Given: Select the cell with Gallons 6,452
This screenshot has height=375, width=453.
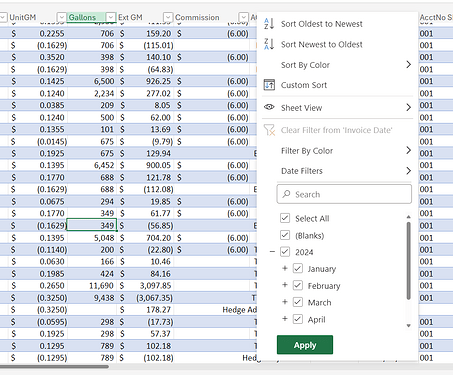Looking at the screenshot, I should pos(92,165).
